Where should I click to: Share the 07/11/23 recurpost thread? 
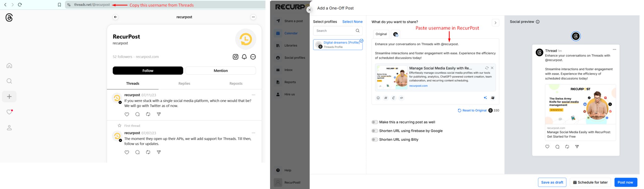[x=159, y=114]
